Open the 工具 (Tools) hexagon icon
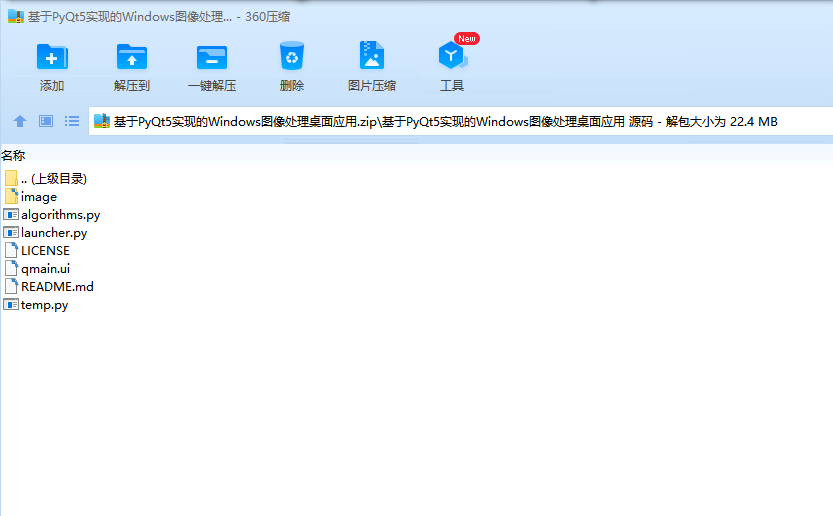 (x=452, y=55)
